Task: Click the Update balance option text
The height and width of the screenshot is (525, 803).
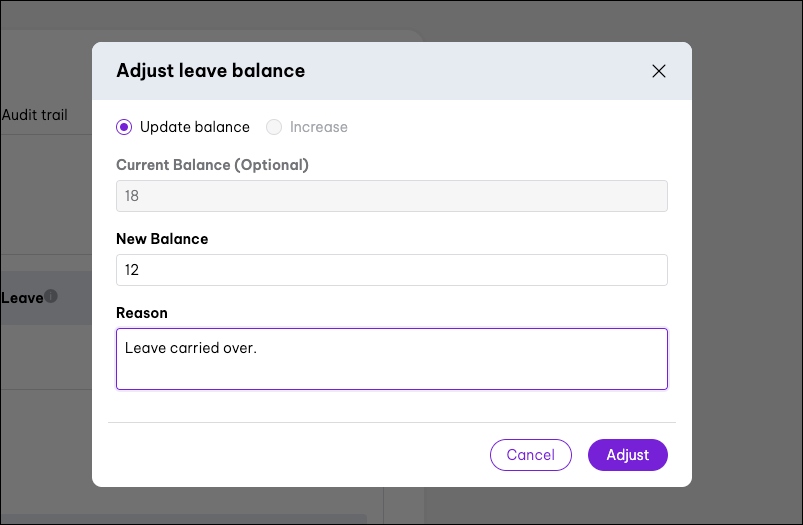Action: coord(194,127)
